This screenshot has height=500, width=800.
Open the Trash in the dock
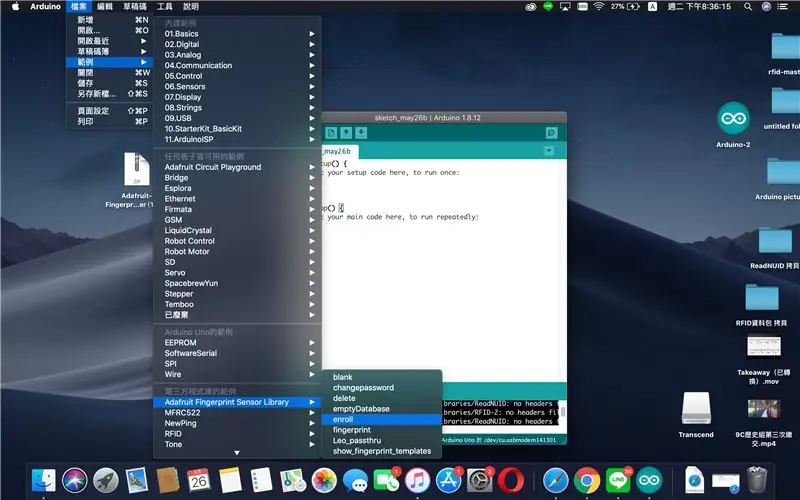(x=757, y=481)
